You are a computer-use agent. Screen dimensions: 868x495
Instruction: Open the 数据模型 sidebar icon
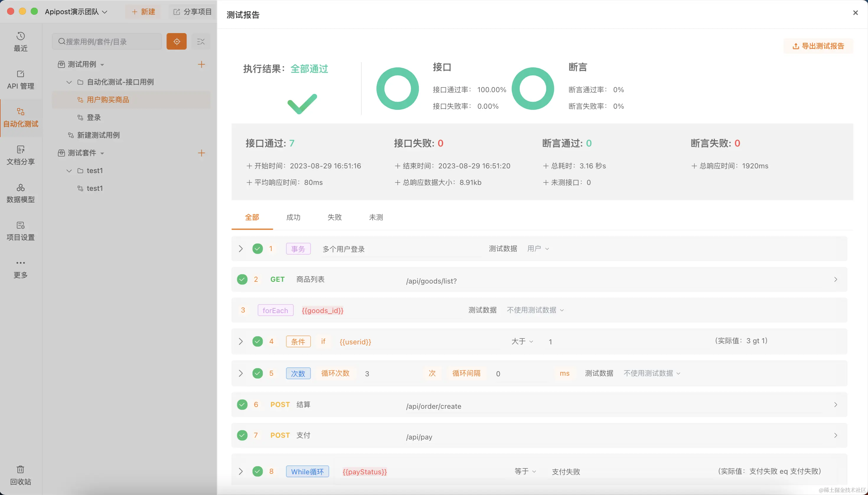point(20,193)
